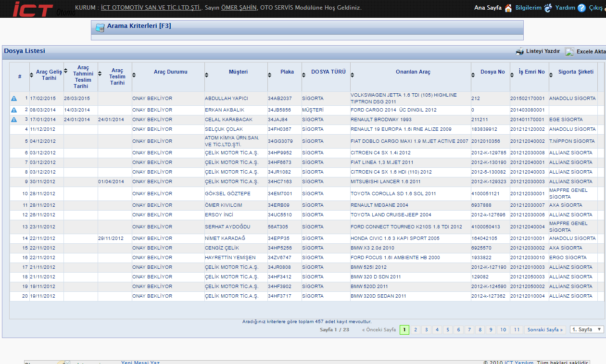Image resolution: width=606 pixels, height=364 pixels.
Task: Click the printer icon for Listeyi Yazdır
Action: 520,51
